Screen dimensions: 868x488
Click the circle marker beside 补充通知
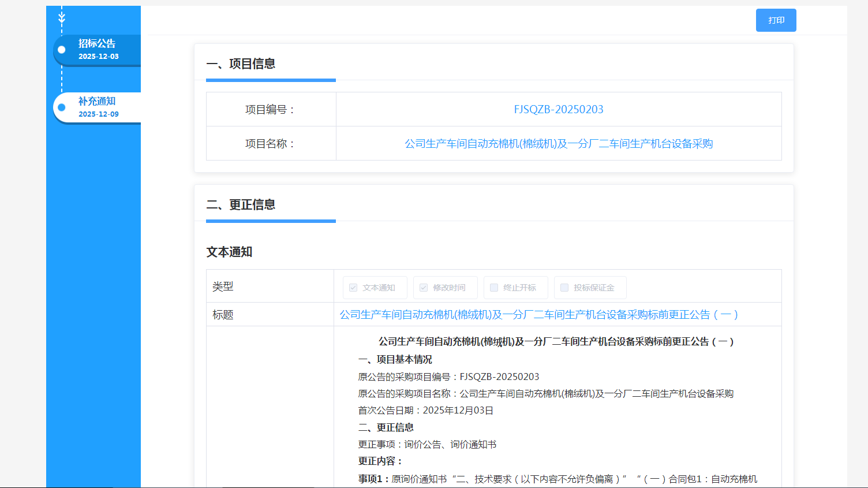point(62,107)
